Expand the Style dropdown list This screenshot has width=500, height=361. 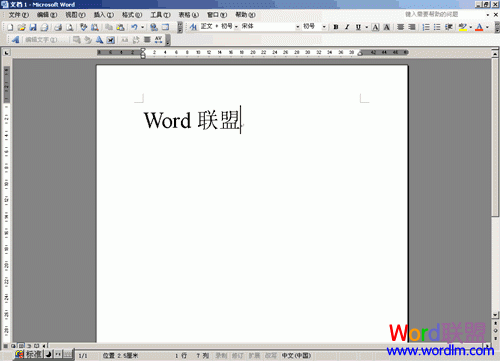[x=236, y=27]
